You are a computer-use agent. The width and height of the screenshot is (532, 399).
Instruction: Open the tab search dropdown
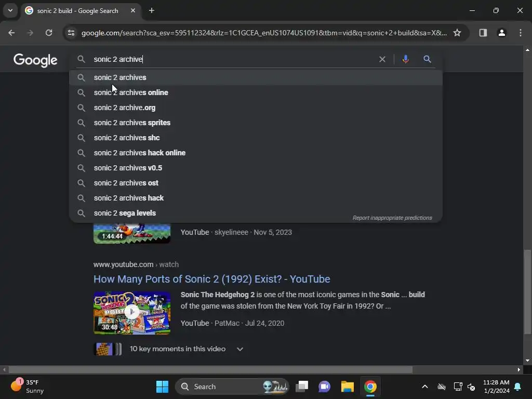point(10,10)
